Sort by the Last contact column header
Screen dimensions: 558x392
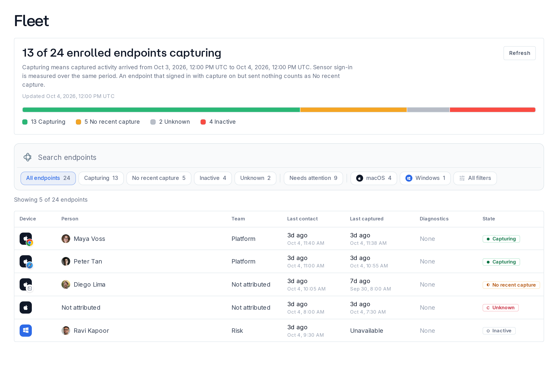coord(302,219)
